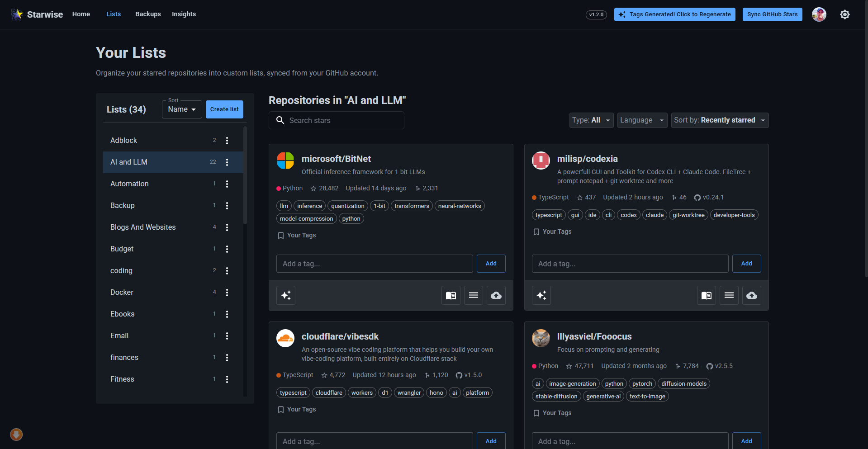868x449 pixels.
Task: Click the neural-networks tag on BitNet
Action: coord(460,206)
